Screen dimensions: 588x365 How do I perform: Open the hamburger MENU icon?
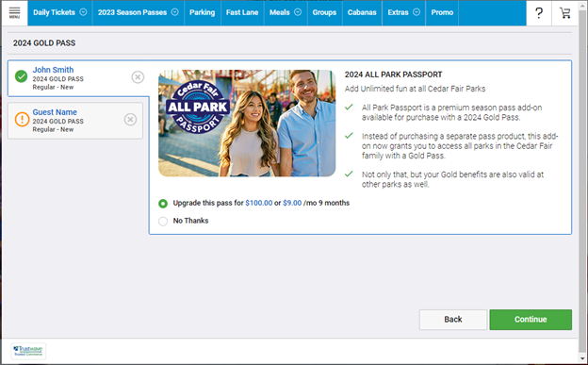pos(14,12)
